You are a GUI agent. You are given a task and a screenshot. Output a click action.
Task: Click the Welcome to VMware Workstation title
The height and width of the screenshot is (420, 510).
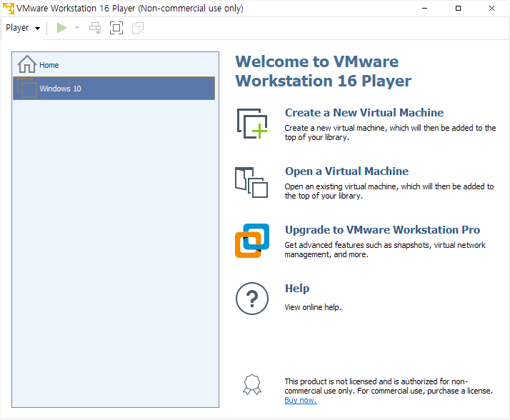pyautogui.click(x=324, y=71)
